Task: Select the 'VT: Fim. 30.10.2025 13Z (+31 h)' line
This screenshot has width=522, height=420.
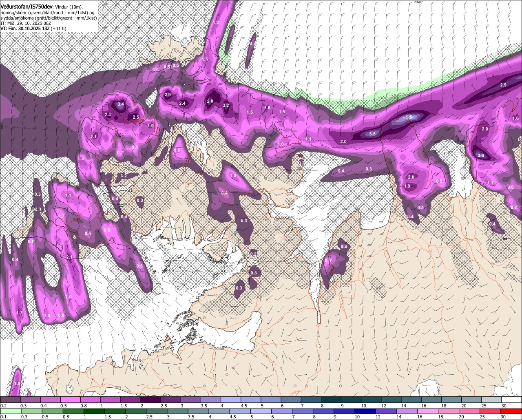Action: (33, 29)
